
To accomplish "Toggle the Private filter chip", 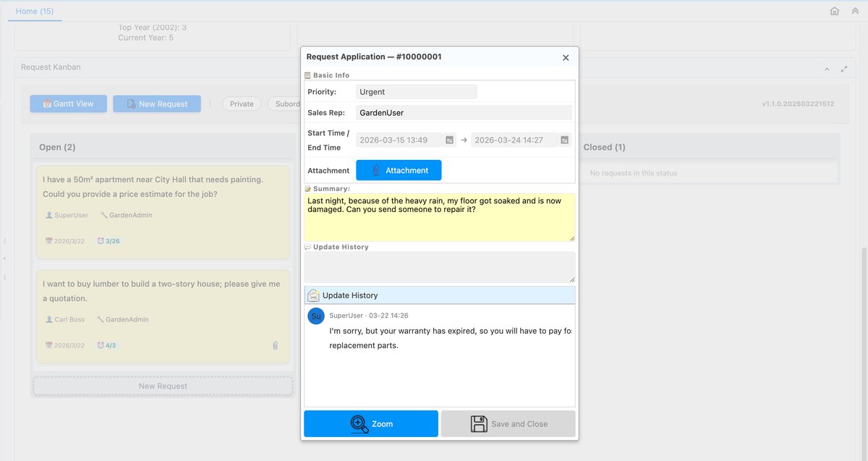I will (x=242, y=104).
